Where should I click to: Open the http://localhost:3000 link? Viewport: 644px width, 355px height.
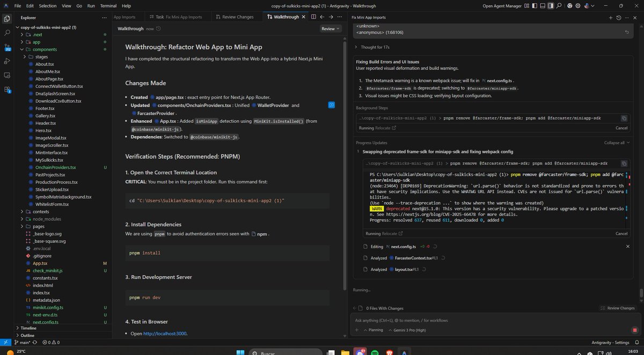coord(165,334)
